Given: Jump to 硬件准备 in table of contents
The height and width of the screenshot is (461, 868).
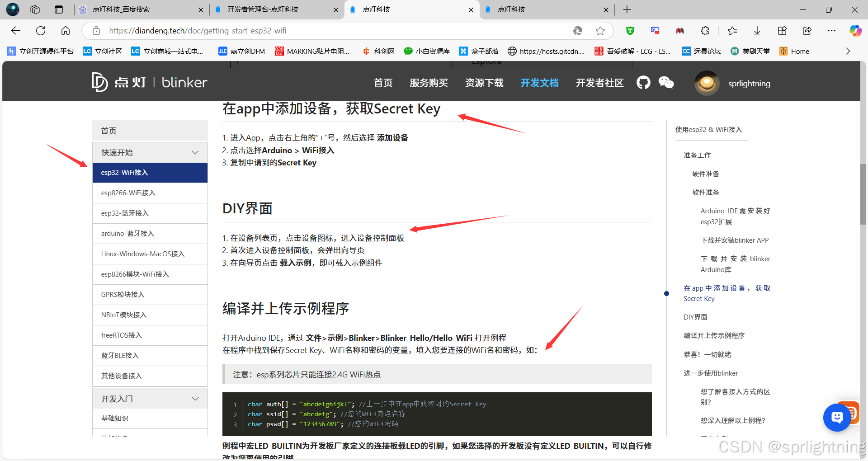Looking at the screenshot, I should point(706,174).
